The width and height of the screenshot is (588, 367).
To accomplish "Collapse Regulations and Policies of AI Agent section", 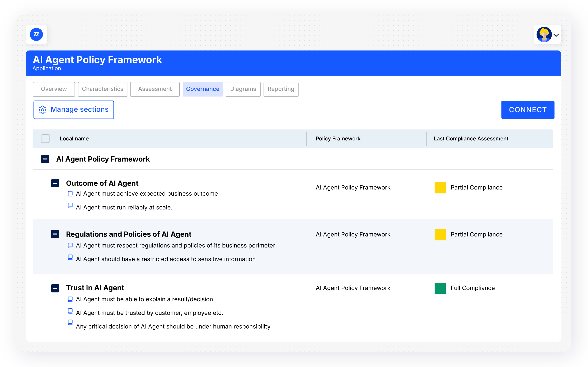I will click(x=55, y=234).
